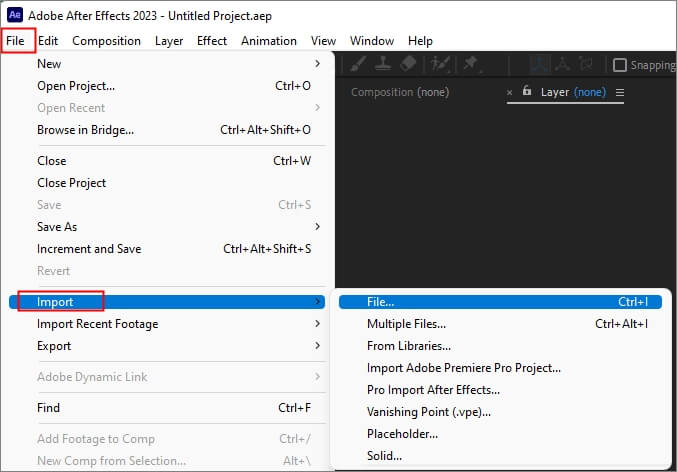Image resolution: width=677 pixels, height=472 pixels.
Task: Close the Layer (none) panel tab
Action: pyautogui.click(x=509, y=92)
